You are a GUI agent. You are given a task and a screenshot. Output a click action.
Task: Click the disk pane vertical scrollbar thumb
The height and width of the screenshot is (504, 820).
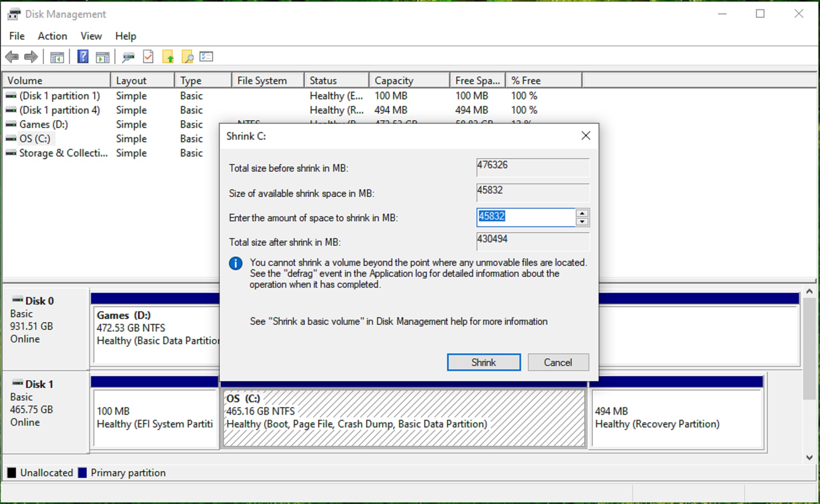pyautogui.click(x=809, y=349)
